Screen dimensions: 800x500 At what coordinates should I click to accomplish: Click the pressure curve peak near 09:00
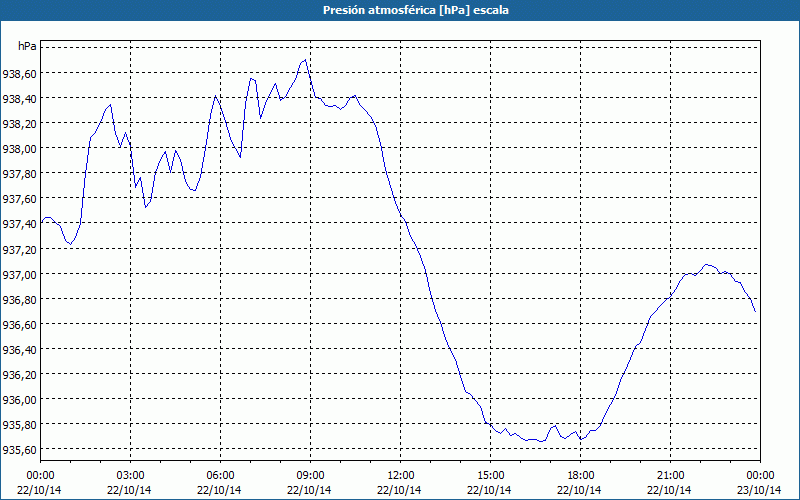pyautogui.click(x=305, y=60)
